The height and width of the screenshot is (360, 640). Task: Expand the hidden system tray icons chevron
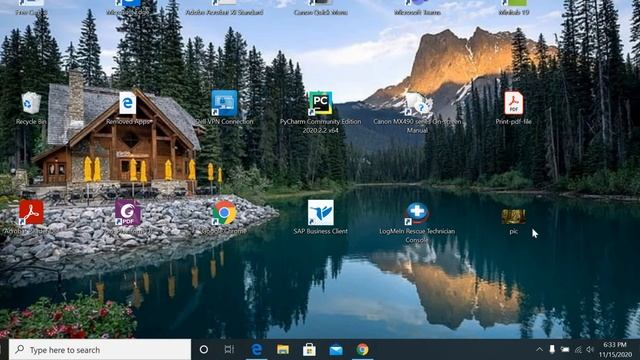click(539, 349)
